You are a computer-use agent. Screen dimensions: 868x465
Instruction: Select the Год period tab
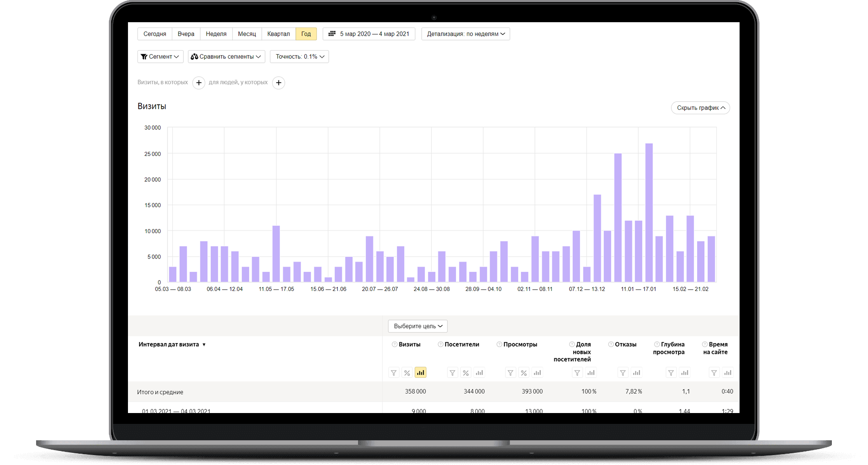click(306, 34)
